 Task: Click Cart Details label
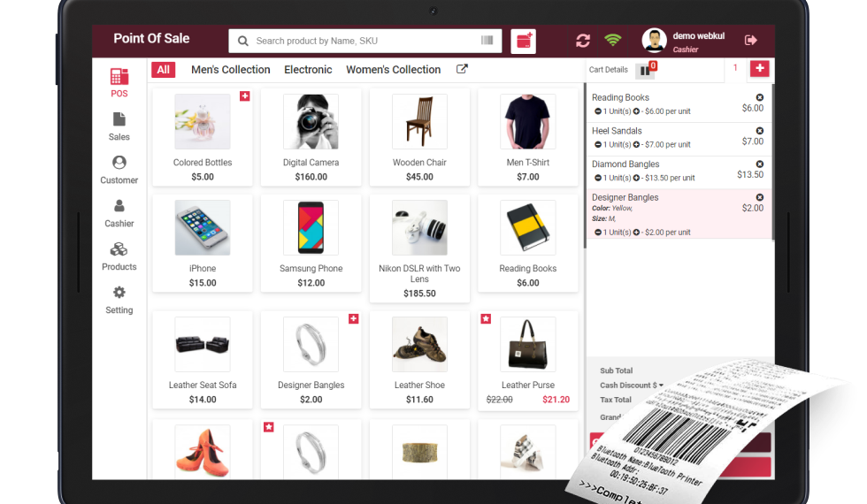[609, 70]
